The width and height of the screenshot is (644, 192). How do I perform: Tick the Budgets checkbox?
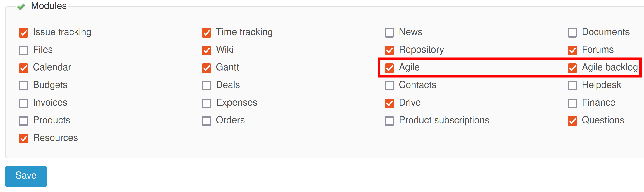(23, 86)
